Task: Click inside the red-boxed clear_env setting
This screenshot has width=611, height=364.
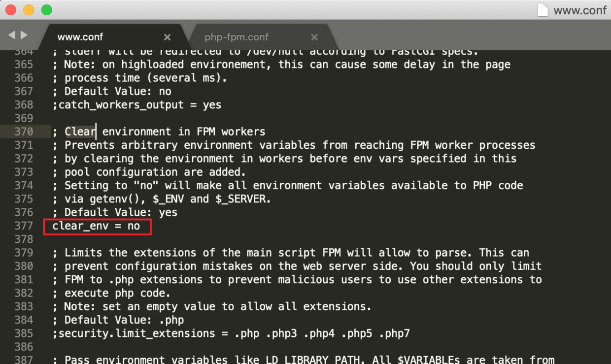Action: 97,226
